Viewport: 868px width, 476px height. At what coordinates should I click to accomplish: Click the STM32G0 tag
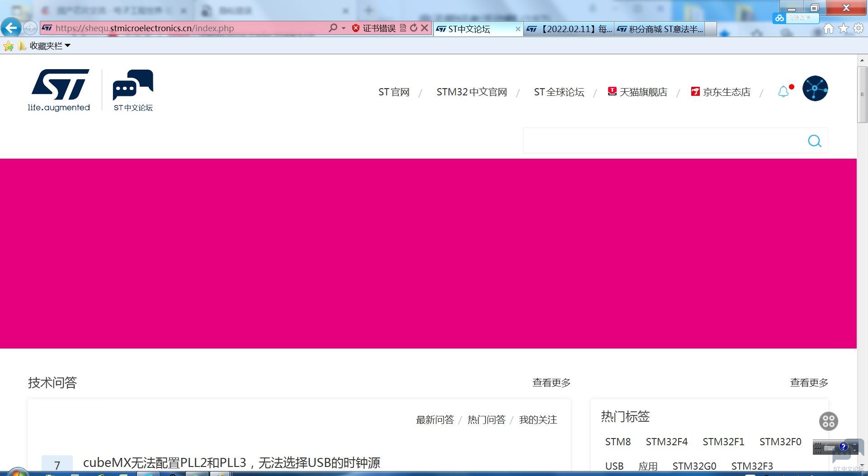[694, 466]
